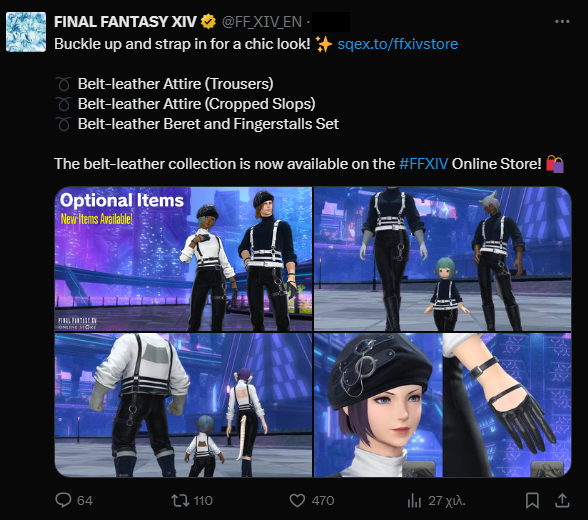Image resolution: width=588 pixels, height=520 pixels.
Task: Open the FINAL FANTASY XIV display name
Action: [x=125, y=22]
